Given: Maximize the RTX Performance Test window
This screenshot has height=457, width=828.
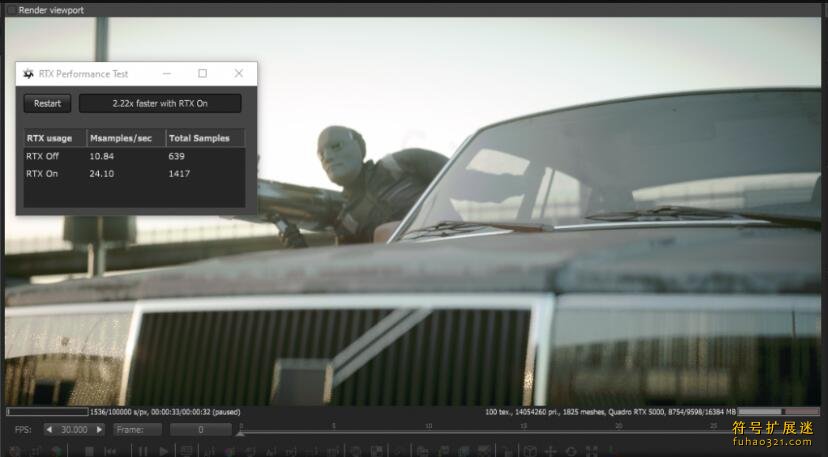Looking at the screenshot, I should click(202, 74).
